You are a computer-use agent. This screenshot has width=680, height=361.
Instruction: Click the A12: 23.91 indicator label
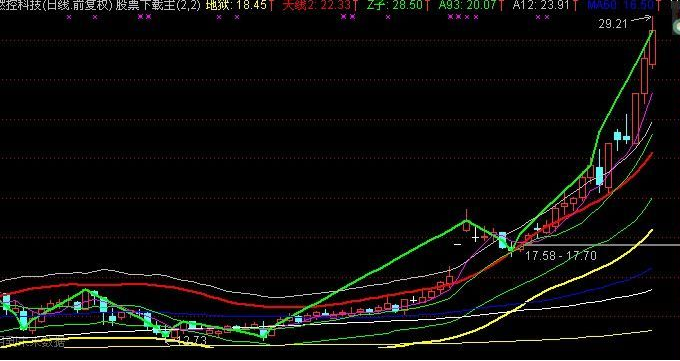click(x=543, y=6)
